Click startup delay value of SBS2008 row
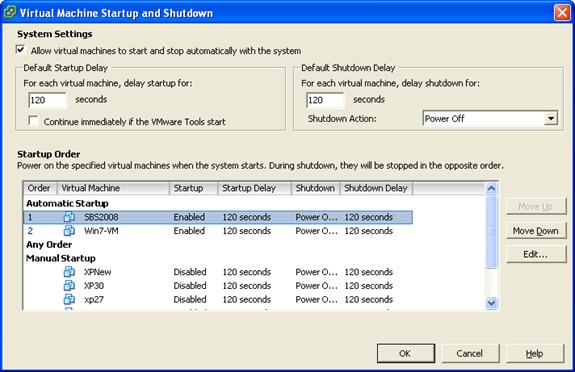The image size is (575, 372). pos(247,217)
